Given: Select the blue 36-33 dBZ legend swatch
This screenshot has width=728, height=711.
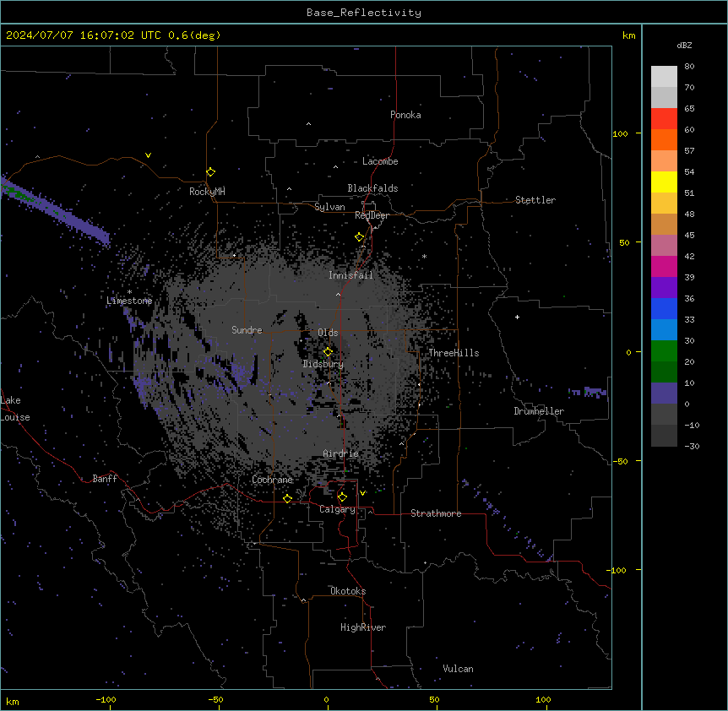Looking at the screenshot, I should click(x=664, y=308).
